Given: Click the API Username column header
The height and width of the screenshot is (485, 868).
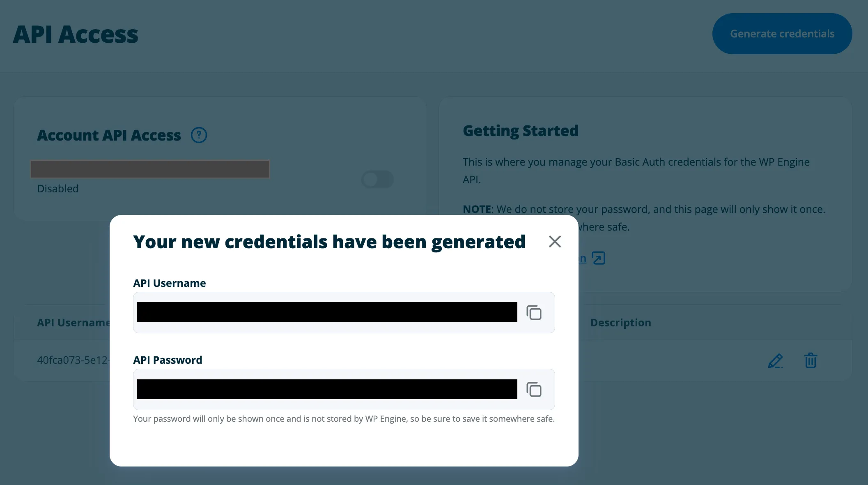Looking at the screenshot, I should pos(73,323).
